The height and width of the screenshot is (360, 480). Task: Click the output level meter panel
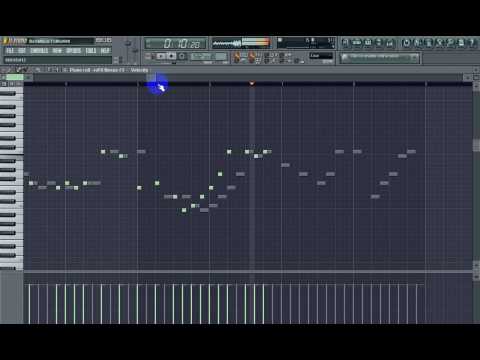tap(241, 43)
